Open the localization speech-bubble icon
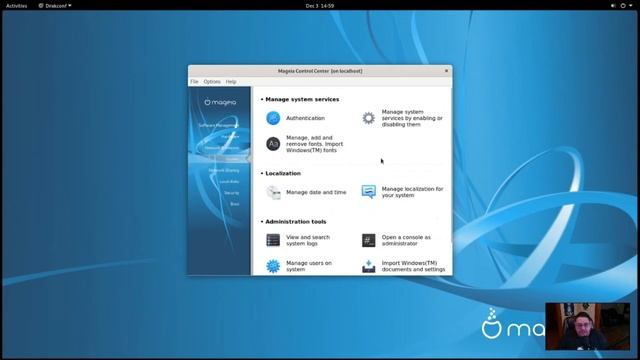 tap(369, 192)
